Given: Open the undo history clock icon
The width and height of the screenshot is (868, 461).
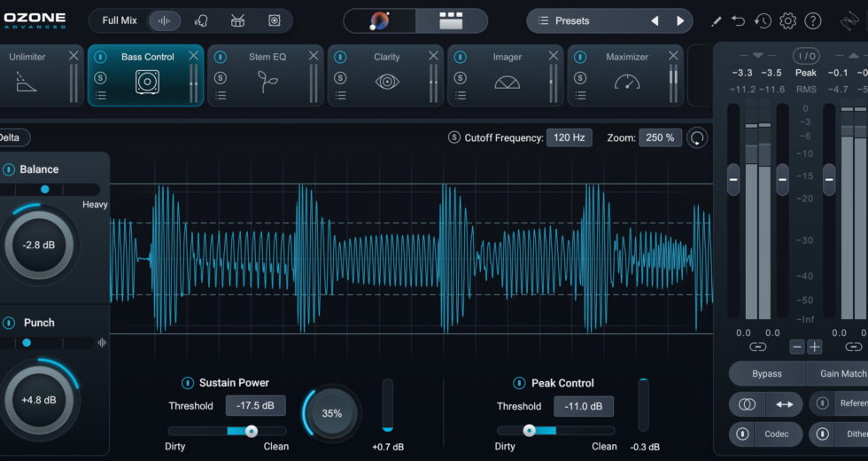Looking at the screenshot, I should tap(763, 21).
